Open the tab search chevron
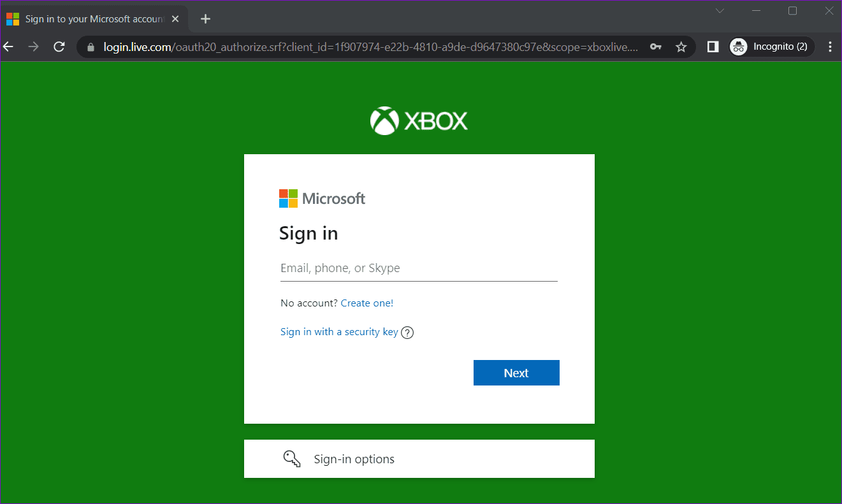 (720, 11)
